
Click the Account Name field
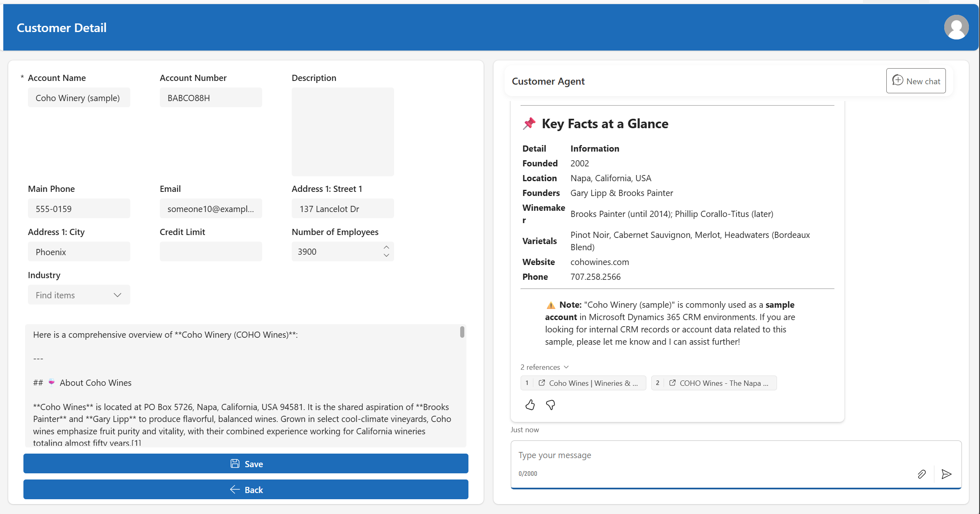coord(79,98)
